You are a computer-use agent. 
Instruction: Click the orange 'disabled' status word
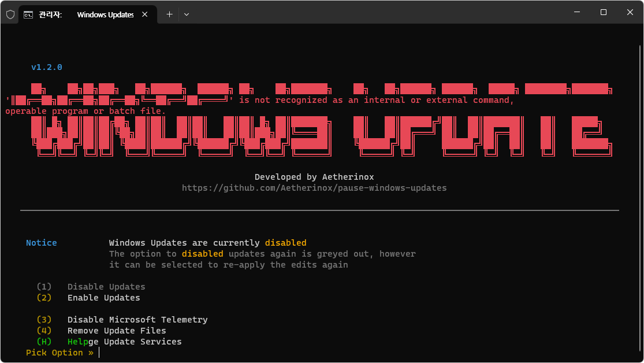285,243
